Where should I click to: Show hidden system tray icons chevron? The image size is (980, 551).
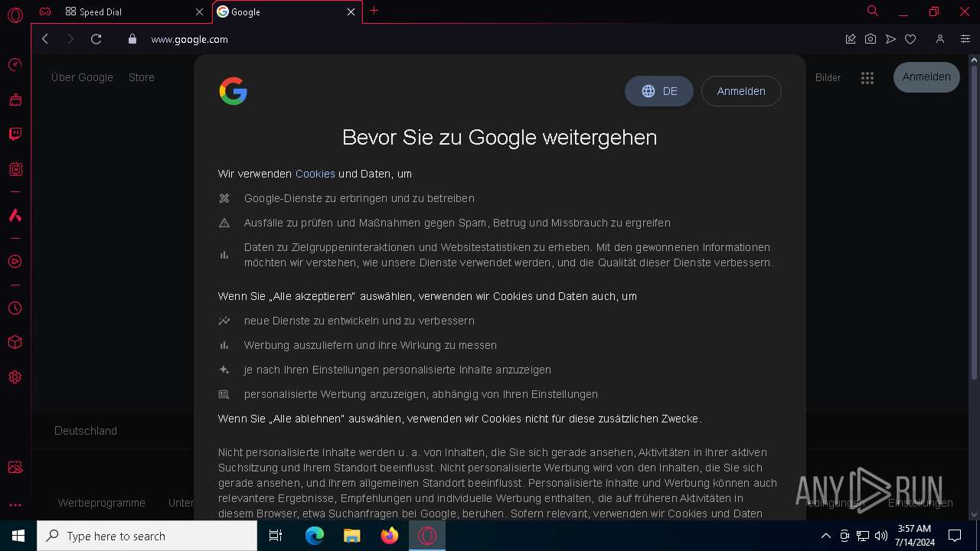pos(825,536)
